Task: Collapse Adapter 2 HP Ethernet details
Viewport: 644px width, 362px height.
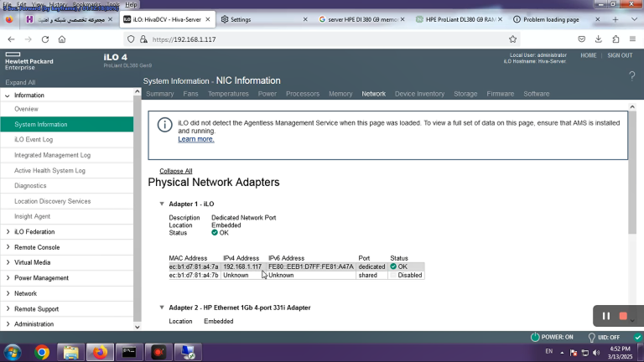Action: [x=161, y=308]
